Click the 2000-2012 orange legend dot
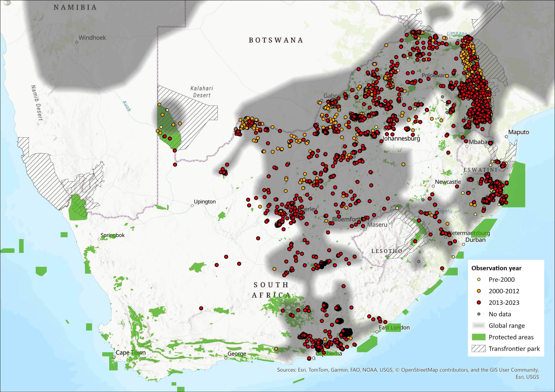The height and width of the screenshot is (392, 555). tap(479, 291)
